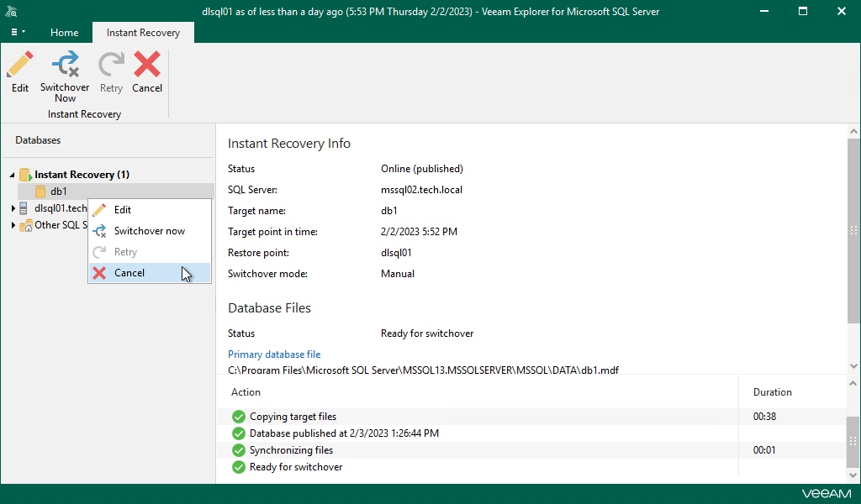Maximize the Veeam Explorer window
The image size is (861, 504).
pos(803,11)
